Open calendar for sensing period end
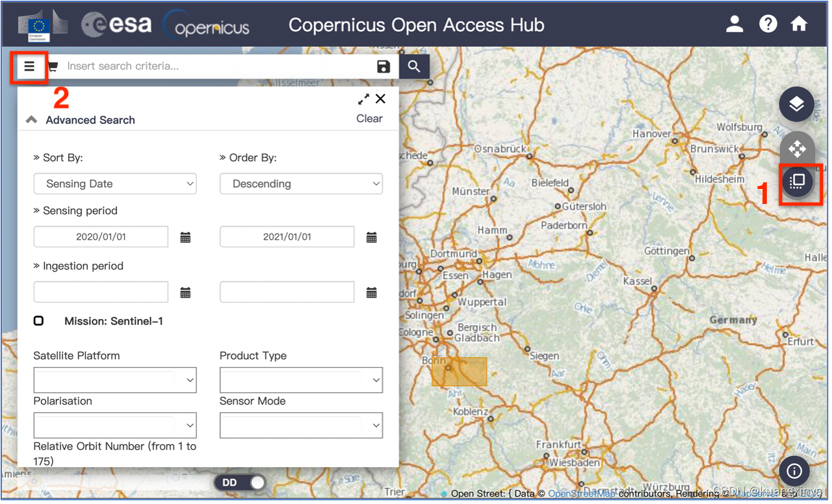Image resolution: width=832 pixels, height=504 pixels. 372,238
